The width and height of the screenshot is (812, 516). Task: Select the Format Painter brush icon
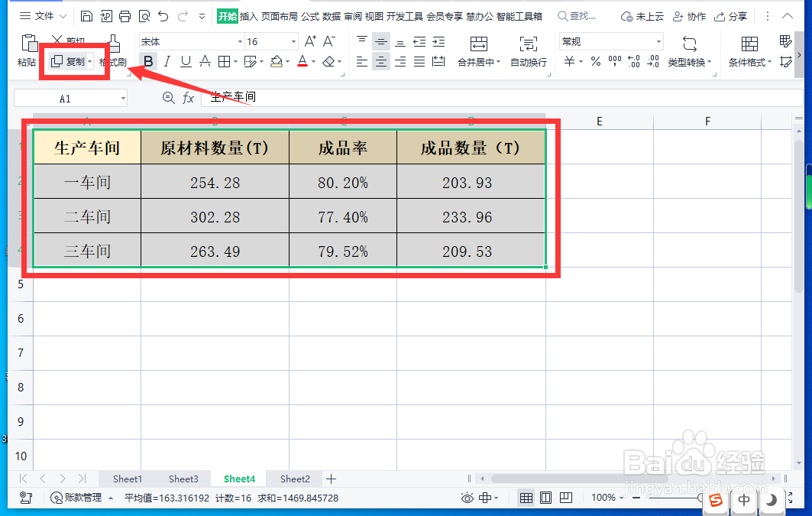tap(113, 44)
